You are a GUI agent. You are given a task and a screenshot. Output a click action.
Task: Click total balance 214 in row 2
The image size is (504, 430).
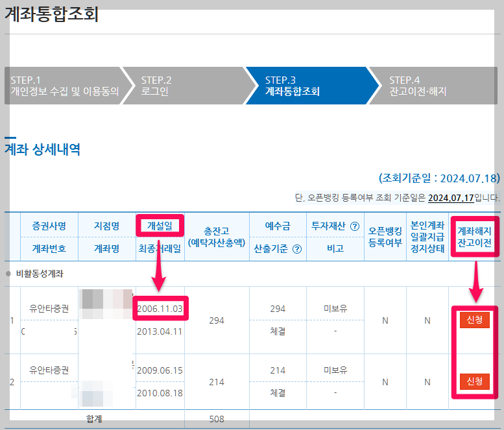(217, 382)
